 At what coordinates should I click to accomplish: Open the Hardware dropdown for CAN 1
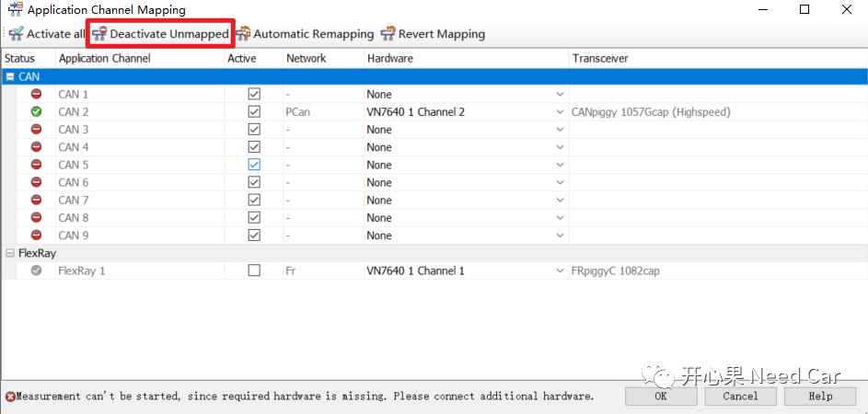click(561, 95)
